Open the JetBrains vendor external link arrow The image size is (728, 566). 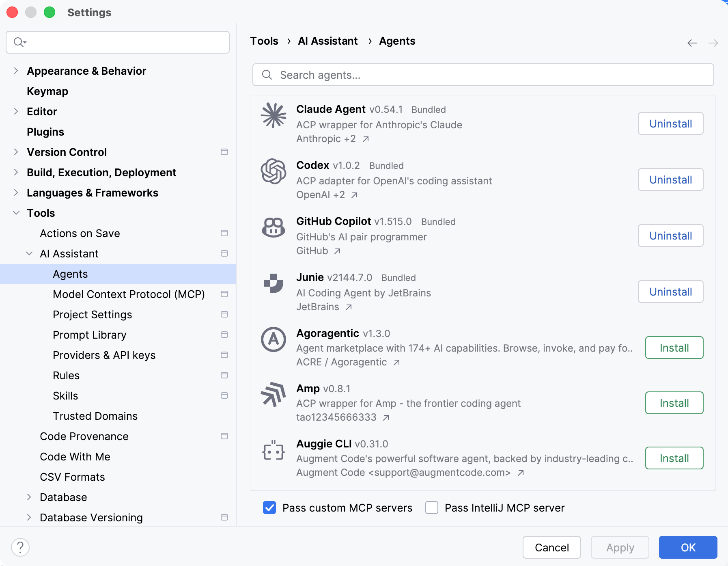click(x=349, y=307)
